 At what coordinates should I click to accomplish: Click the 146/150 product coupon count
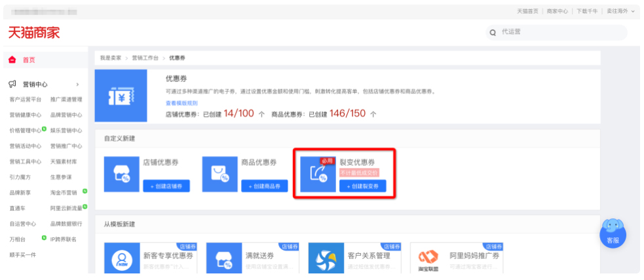coord(346,114)
